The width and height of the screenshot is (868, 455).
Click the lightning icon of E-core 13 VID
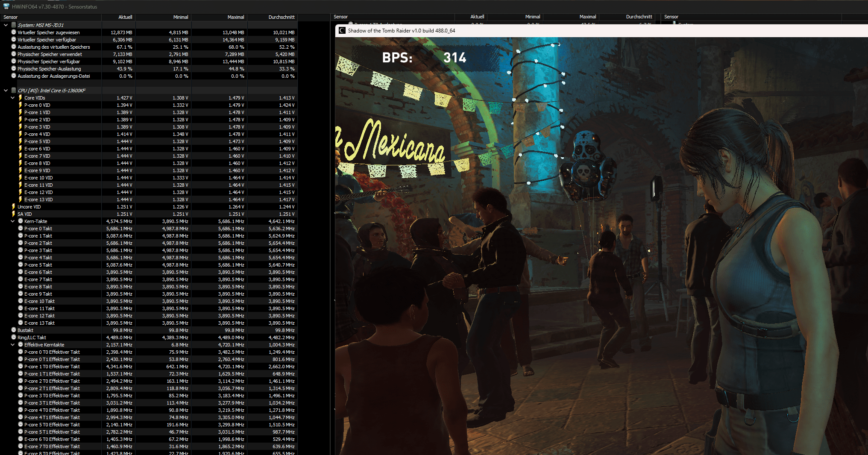(x=20, y=199)
